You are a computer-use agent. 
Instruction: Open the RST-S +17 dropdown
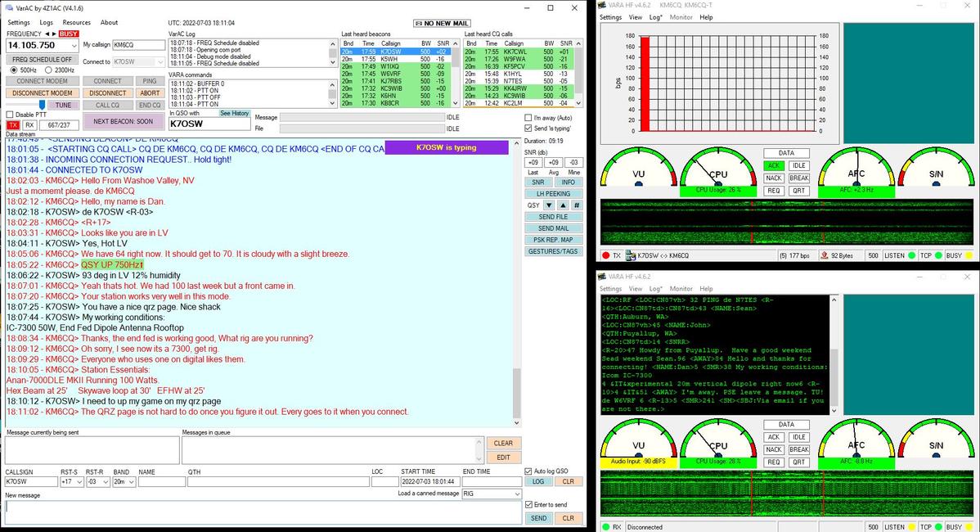[x=79, y=482]
